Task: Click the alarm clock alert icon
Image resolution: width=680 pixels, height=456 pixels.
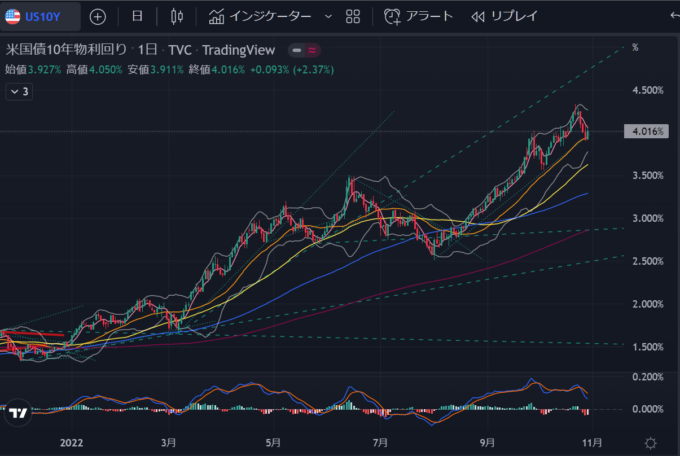Action: [x=395, y=17]
